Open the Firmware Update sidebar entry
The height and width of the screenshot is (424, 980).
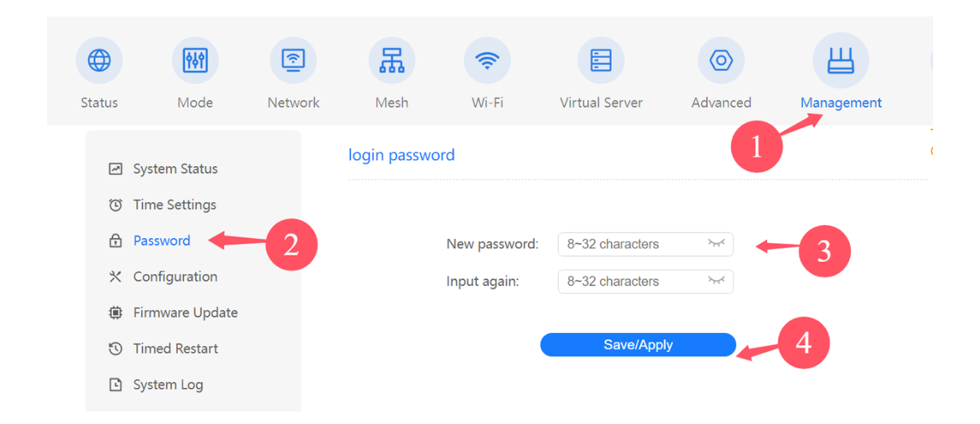173,313
